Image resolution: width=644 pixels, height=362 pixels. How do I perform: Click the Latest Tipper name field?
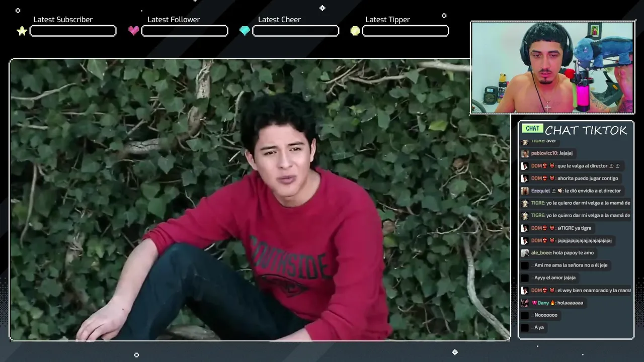[406, 31]
